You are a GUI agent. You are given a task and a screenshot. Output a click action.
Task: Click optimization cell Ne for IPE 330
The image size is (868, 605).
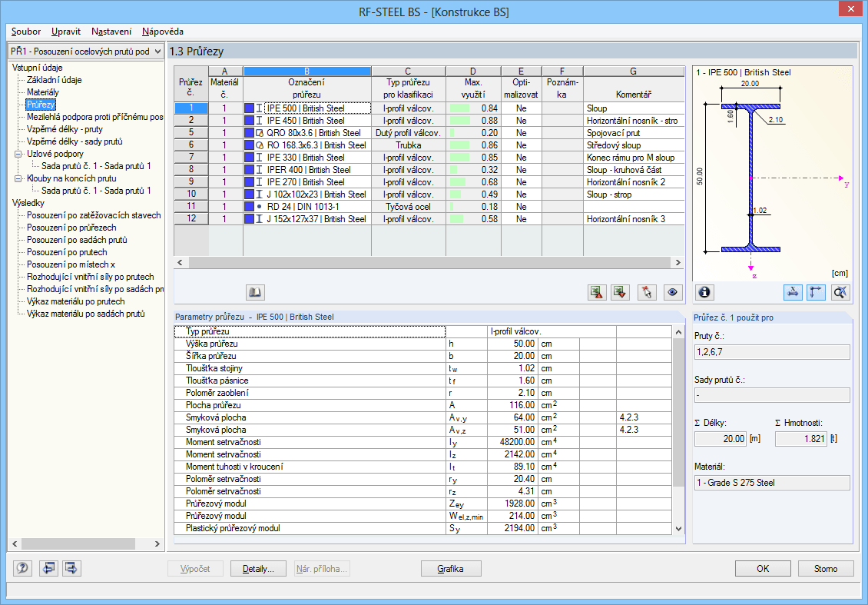(521, 158)
